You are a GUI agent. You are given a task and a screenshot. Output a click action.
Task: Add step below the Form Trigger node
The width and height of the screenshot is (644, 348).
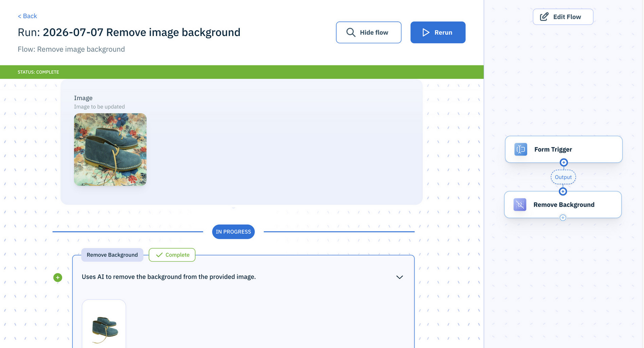tap(563, 162)
